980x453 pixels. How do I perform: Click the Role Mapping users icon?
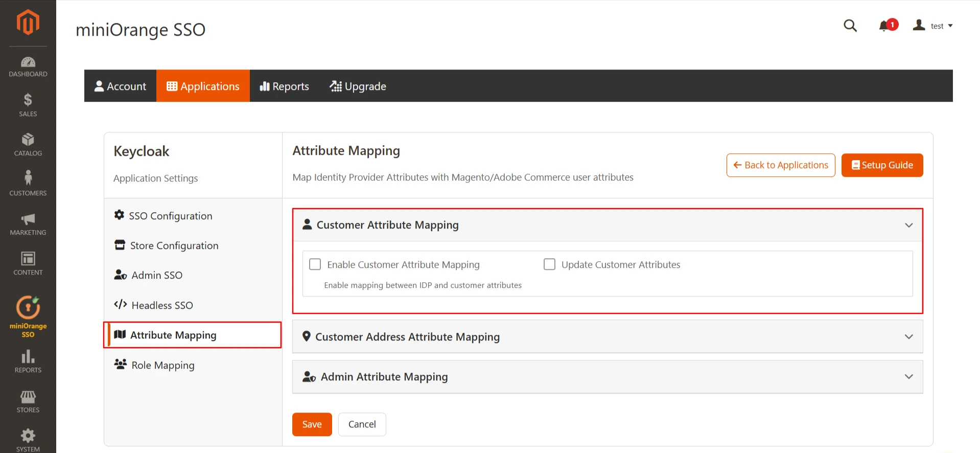121,365
